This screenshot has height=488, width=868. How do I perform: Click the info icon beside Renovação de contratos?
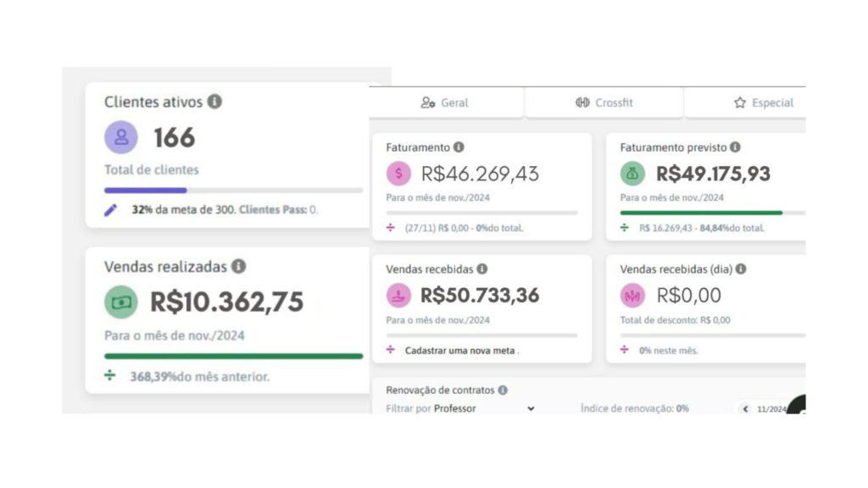pos(503,390)
